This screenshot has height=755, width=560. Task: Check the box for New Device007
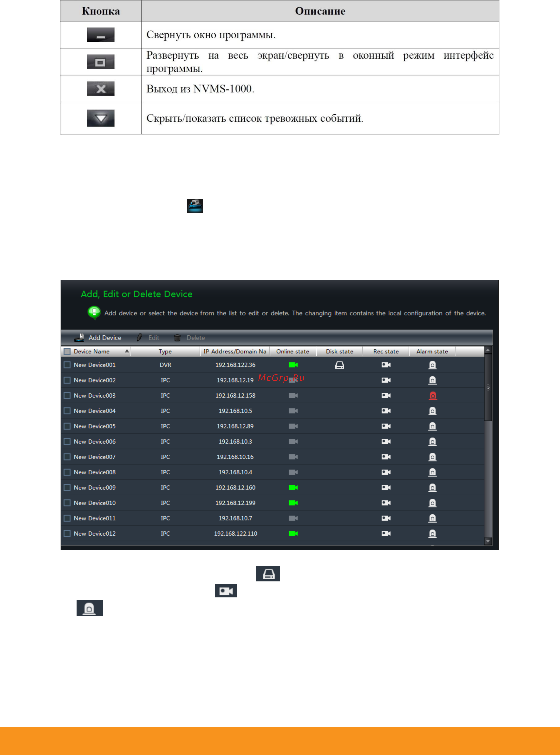pyautogui.click(x=67, y=457)
